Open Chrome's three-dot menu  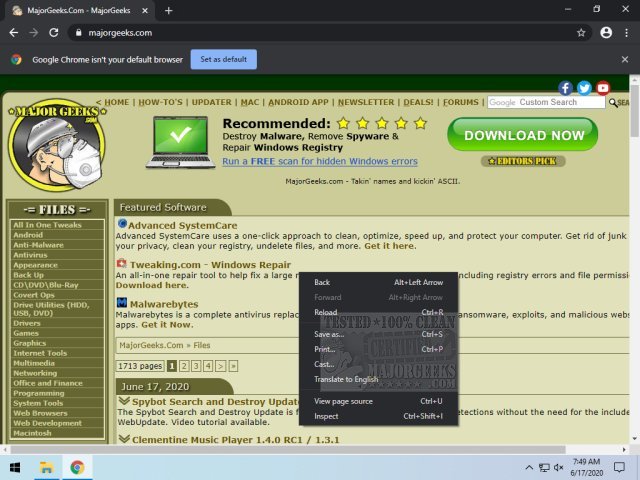628,32
